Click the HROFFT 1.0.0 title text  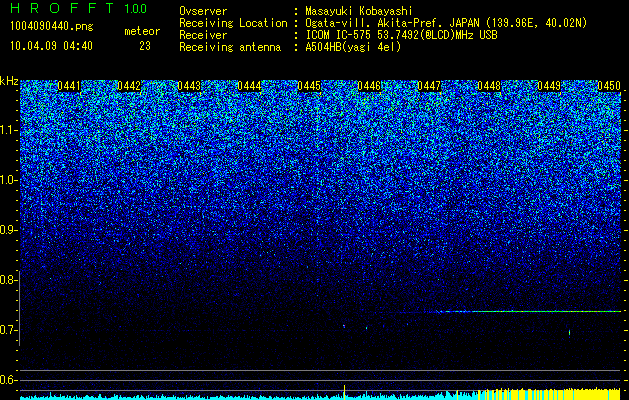pos(79,8)
